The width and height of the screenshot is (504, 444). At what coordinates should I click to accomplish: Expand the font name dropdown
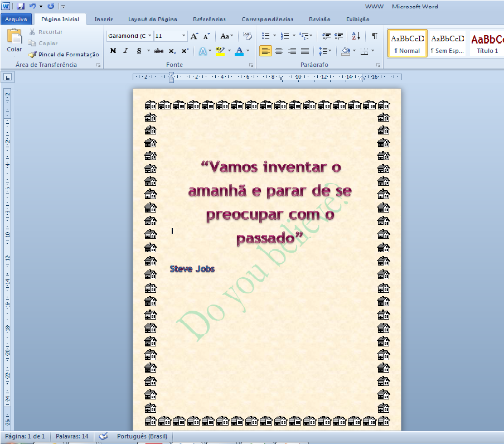149,36
